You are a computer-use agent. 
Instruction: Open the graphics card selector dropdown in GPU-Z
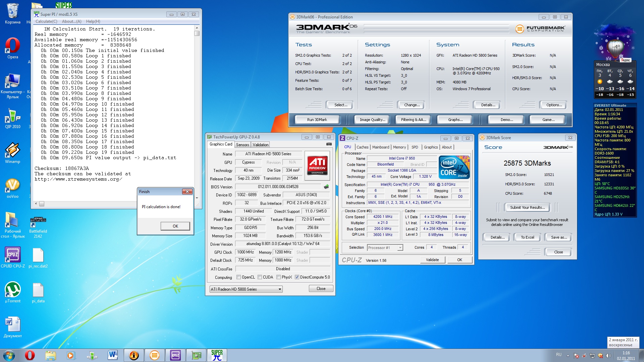click(246, 289)
